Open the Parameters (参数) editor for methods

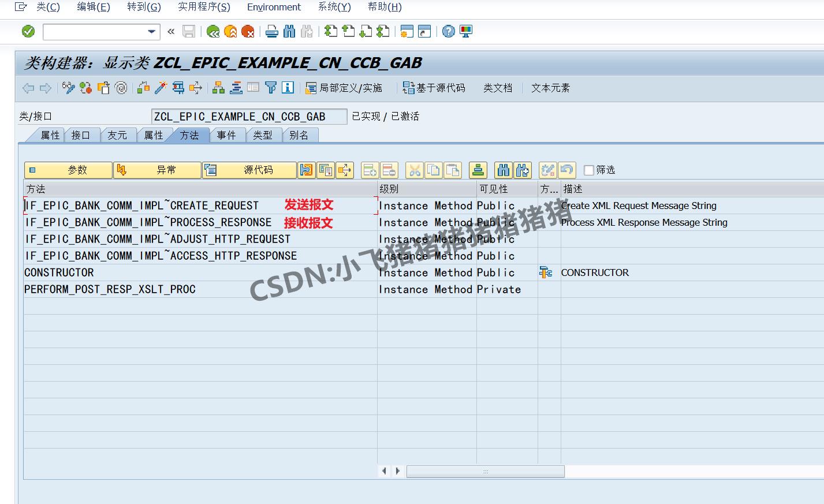coord(68,170)
